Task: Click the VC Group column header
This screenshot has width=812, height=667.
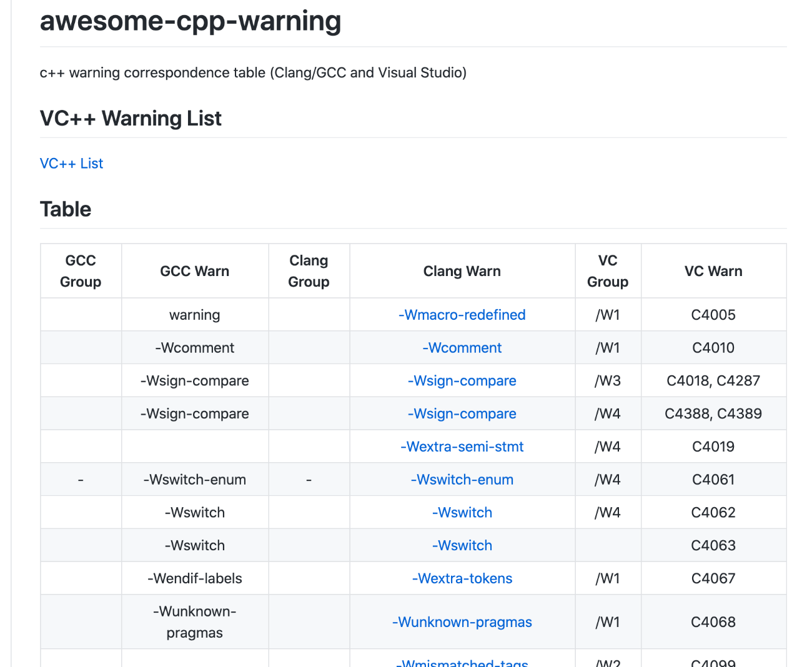Action: (x=608, y=271)
